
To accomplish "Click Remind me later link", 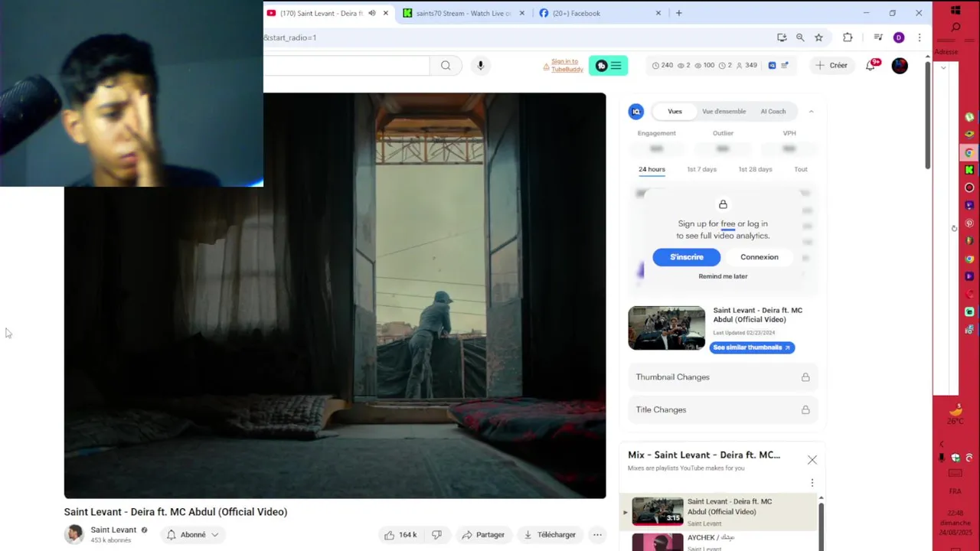I will point(723,276).
